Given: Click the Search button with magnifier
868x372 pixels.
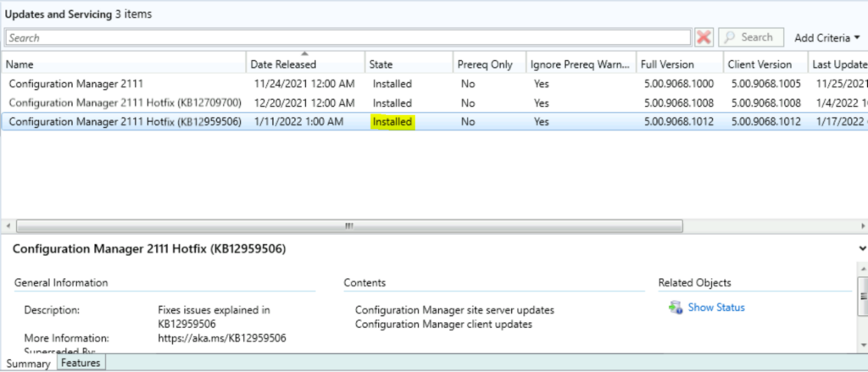Looking at the screenshot, I should (751, 37).
